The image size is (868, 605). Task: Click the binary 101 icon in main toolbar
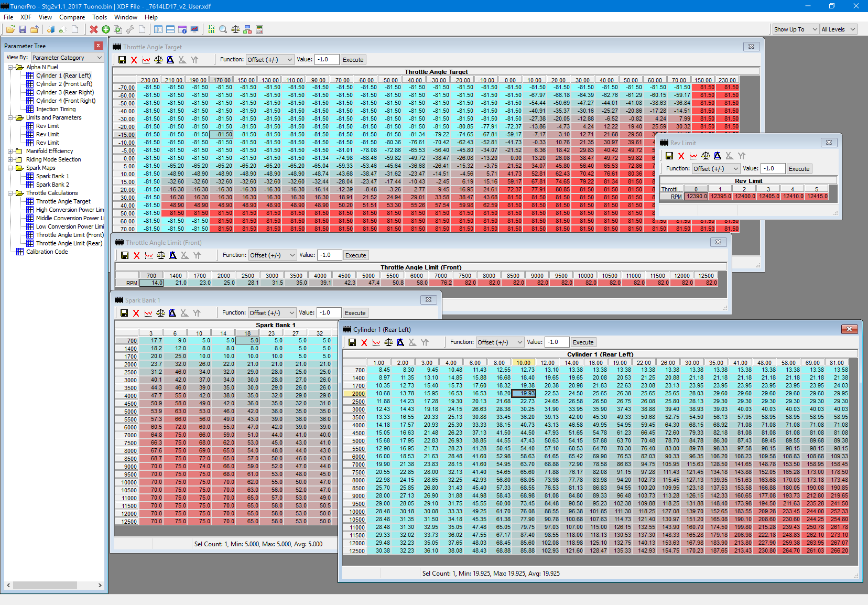[x=211, y=29]
